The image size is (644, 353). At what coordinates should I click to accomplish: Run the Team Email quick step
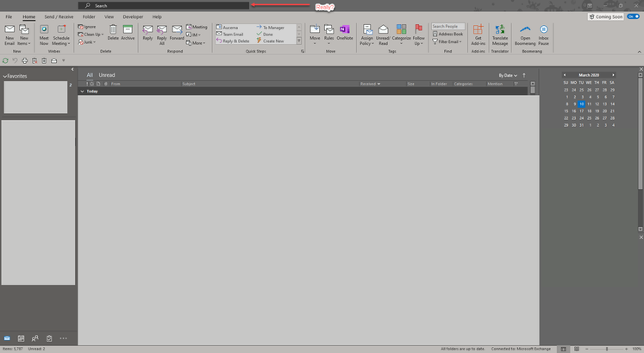click(x=233, y=35)
